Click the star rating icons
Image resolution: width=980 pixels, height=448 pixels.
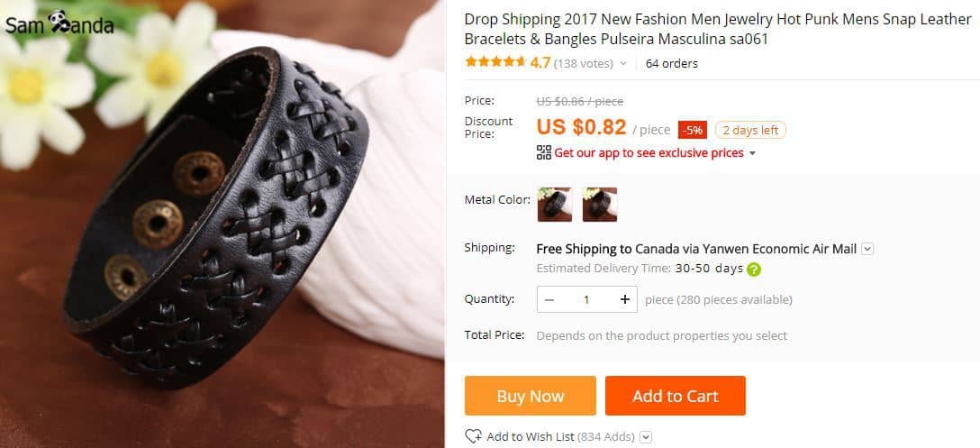(495, 63)
